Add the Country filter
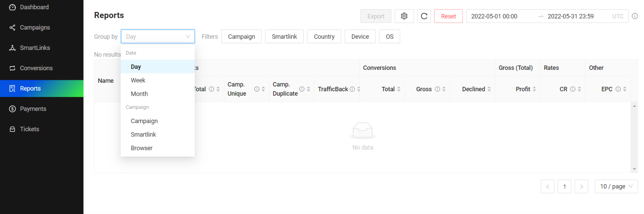644x214 pixels. [324, 37]
